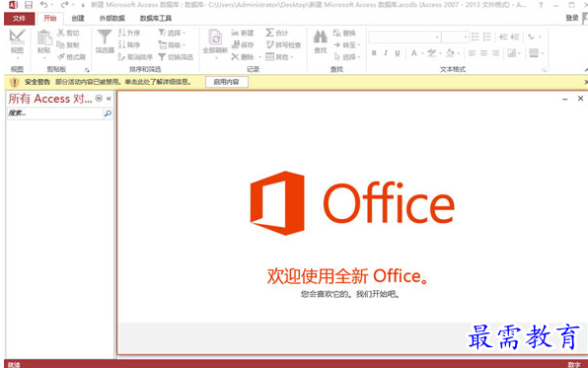Switch to the 创建 (Create) tab
The height and width of the screenshot is (368, 588).
tap(78, 19)
